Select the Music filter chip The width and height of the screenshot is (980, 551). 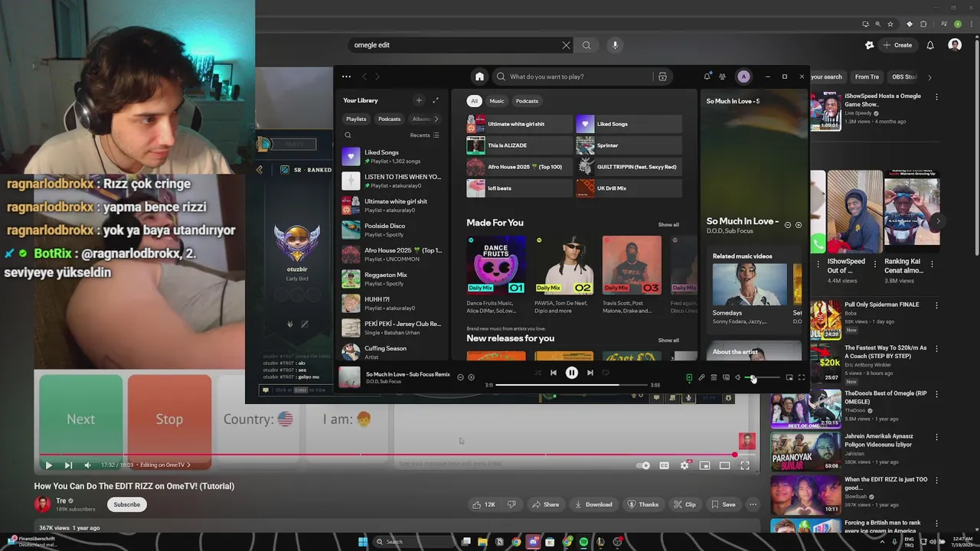(497, 101)
